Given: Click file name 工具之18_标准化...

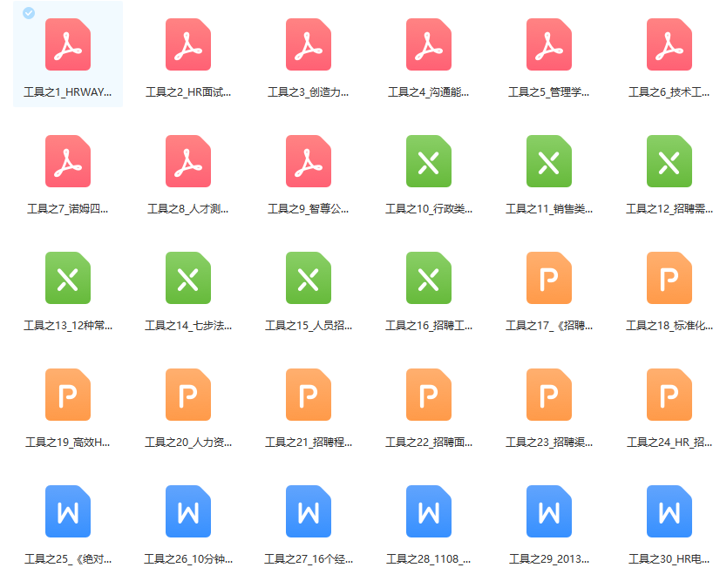Looking at the screenshot, I should tap(669, 326).
